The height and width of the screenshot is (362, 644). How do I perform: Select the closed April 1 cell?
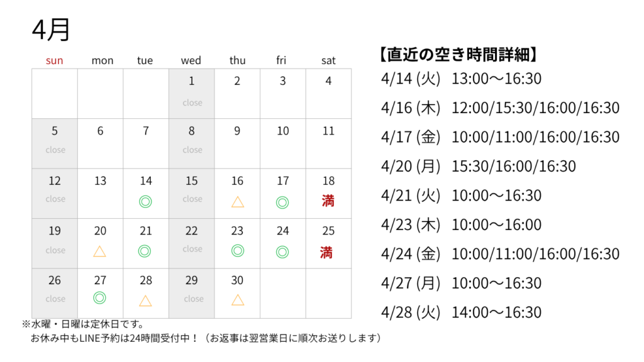tap(192, 93)
